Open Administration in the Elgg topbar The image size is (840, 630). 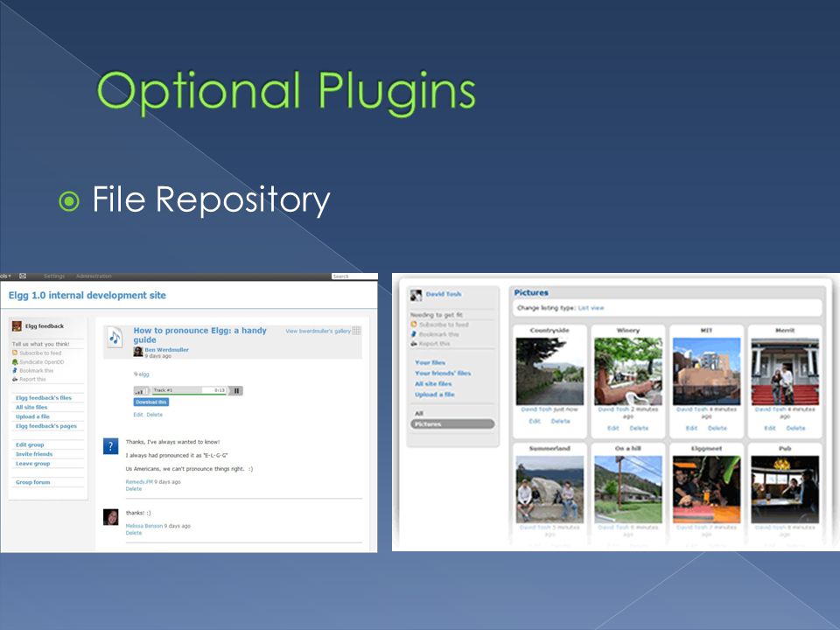click(94, 276)
